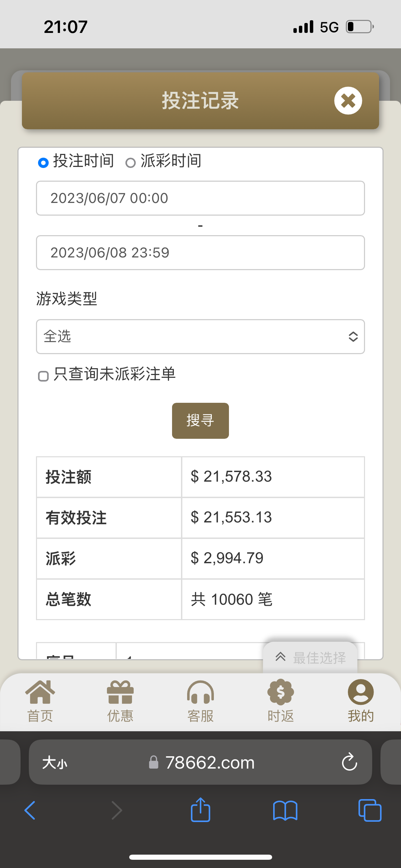Open Safari bookmarks book icon
The image size is (401, 868).
tap(285, 810)
